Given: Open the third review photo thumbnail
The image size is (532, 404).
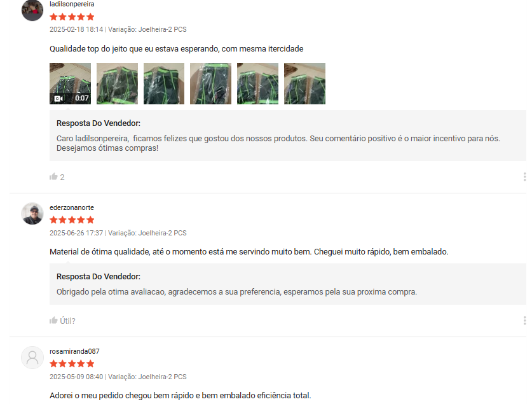Looking at the screenshot, I should 164,83.
